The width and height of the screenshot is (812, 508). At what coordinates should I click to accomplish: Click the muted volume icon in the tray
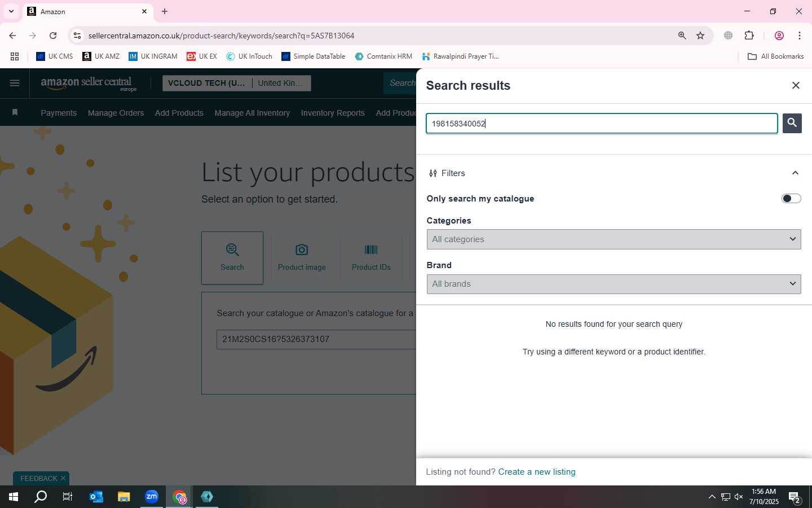[x=739, y=497]
